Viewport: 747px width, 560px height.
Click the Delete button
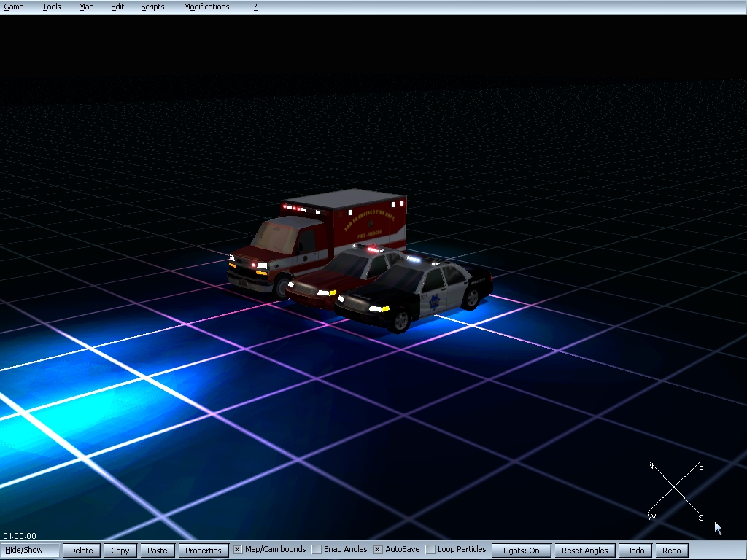82,551
